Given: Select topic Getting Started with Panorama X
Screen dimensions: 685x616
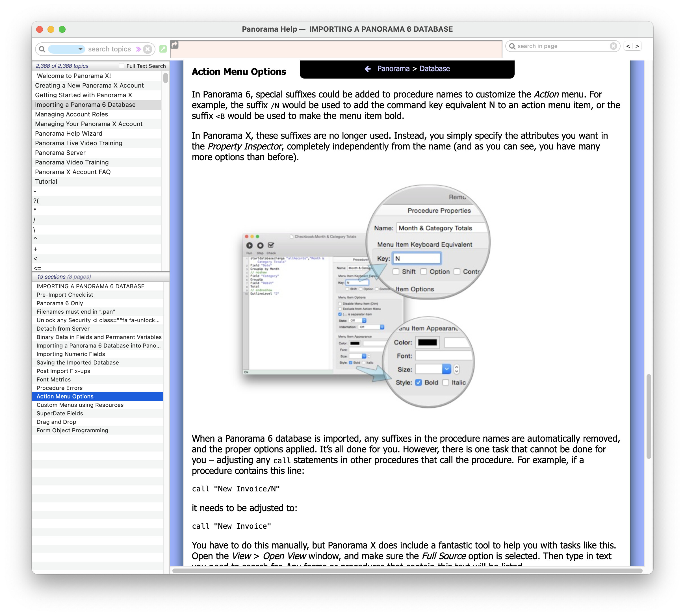Looking at the screenshot, I should [x=97, y=95].
